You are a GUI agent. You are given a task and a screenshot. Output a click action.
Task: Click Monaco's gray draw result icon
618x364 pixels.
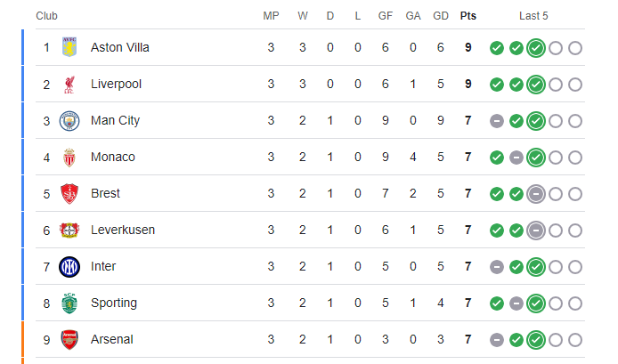click(x=516, y=158)
